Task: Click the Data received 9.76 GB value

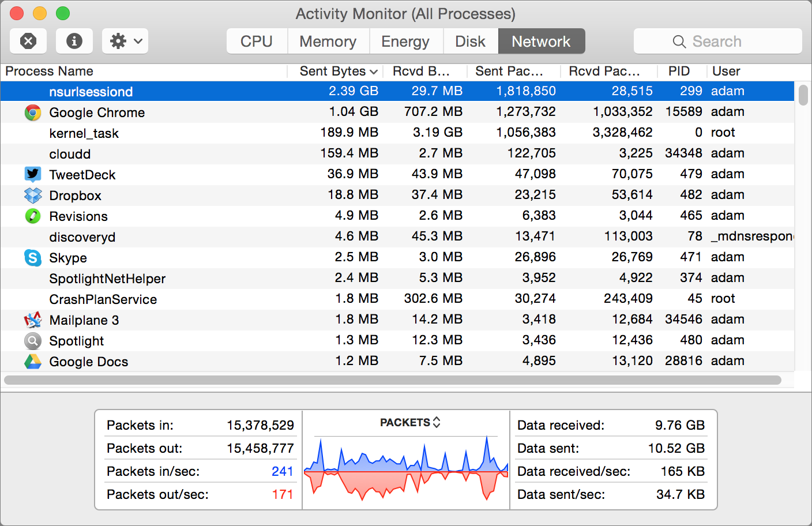Action: (x=680, y=425)
